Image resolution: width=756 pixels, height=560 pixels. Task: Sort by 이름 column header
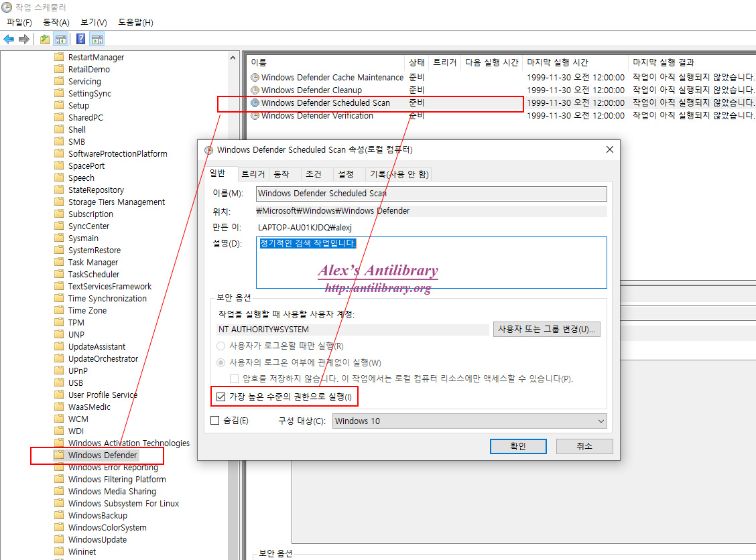(x=326, y=63)
